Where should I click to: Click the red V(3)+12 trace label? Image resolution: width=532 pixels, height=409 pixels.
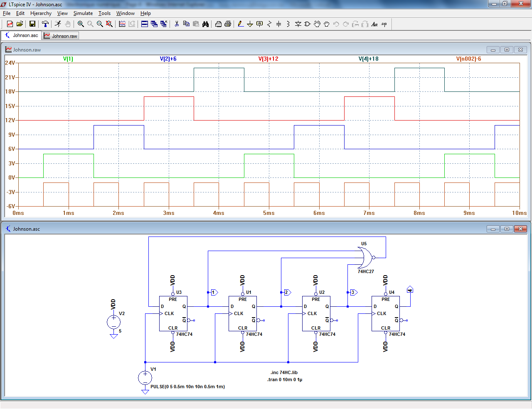pos(268,59)
